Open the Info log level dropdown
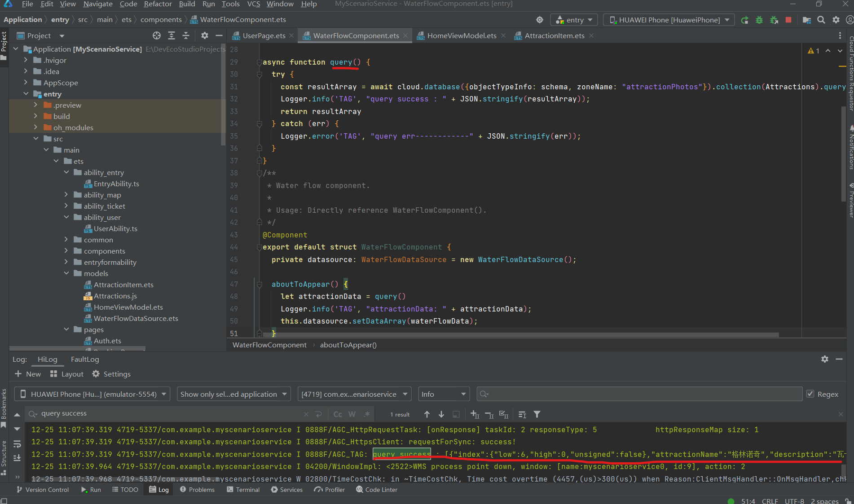The height and width of the screenshot is (504, 854). (x=444, y=394)
